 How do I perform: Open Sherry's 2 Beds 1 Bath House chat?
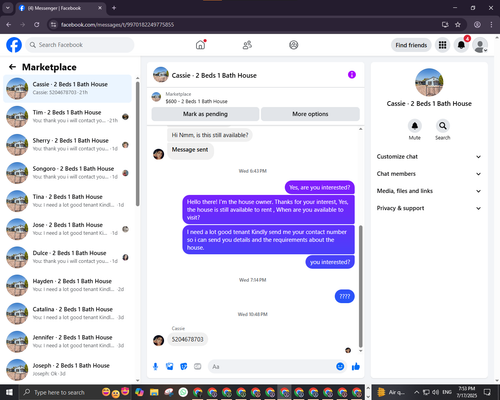coord(67,145)
